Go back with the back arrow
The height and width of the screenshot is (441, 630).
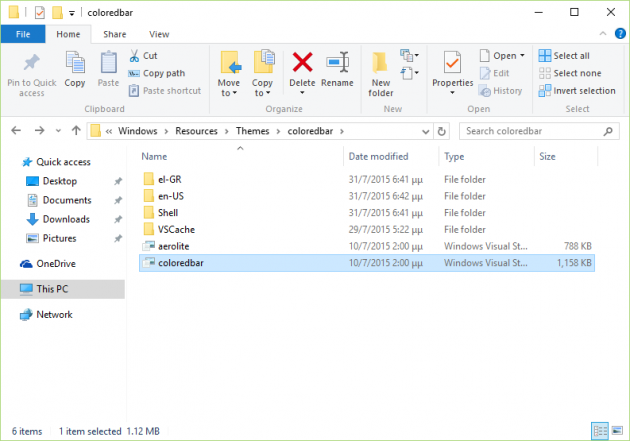click(16, 131)
